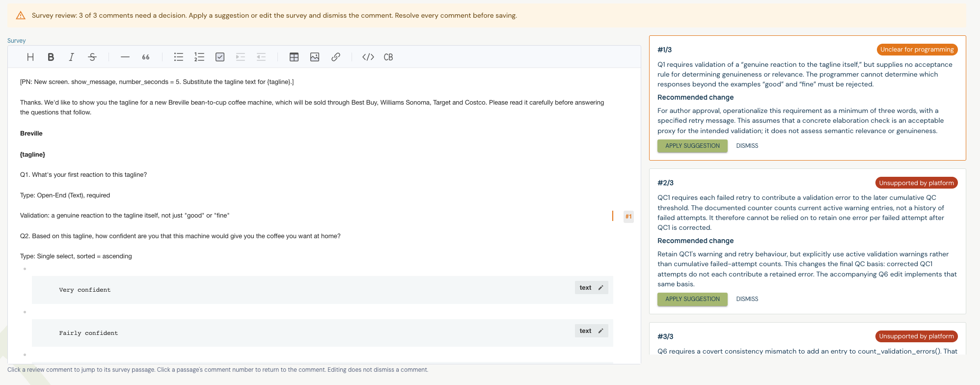The width and height of the screenshot is (980, 385).
Task: Jump to comment via #1 passage marker
Action: click(628, 217)
